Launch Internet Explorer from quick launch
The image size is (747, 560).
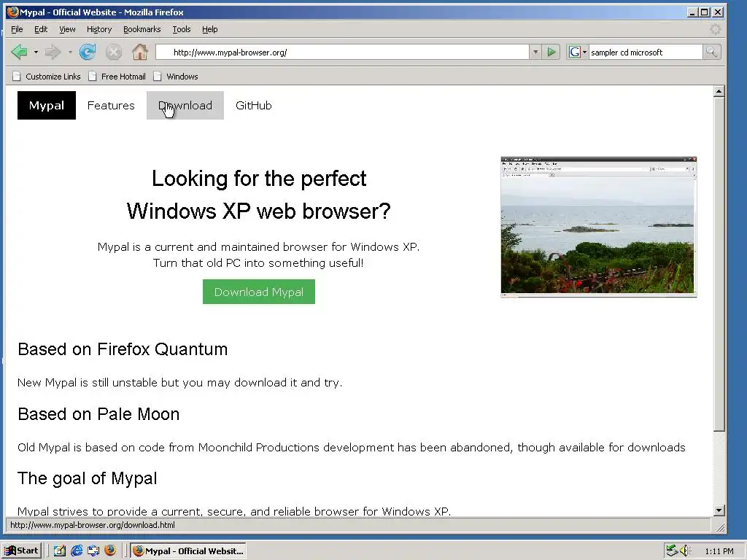[76, 551]
